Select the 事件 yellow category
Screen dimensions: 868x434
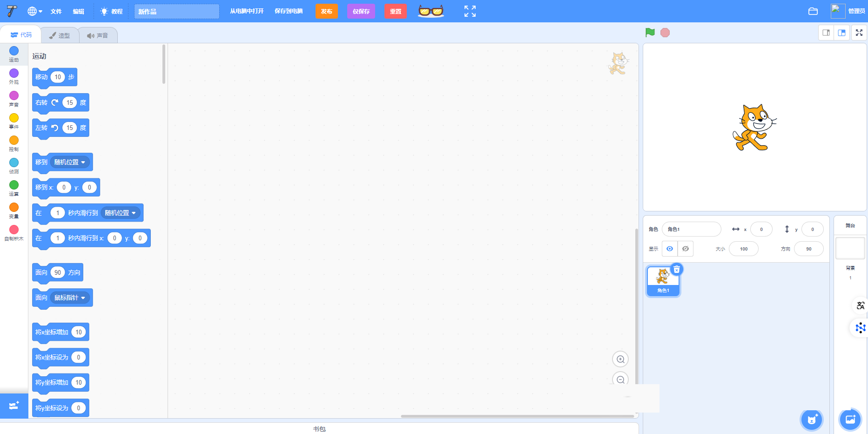pos(14,121)
